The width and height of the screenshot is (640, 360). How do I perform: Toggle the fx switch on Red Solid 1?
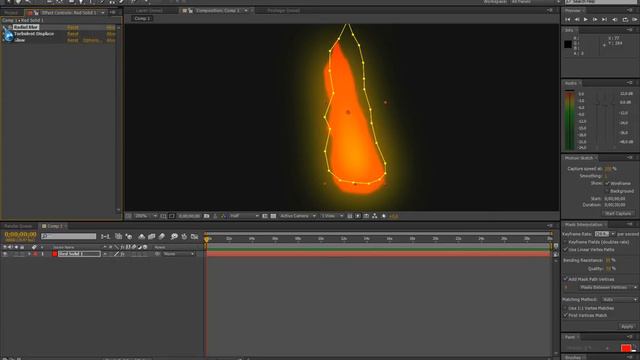click(x=122, y=254)
